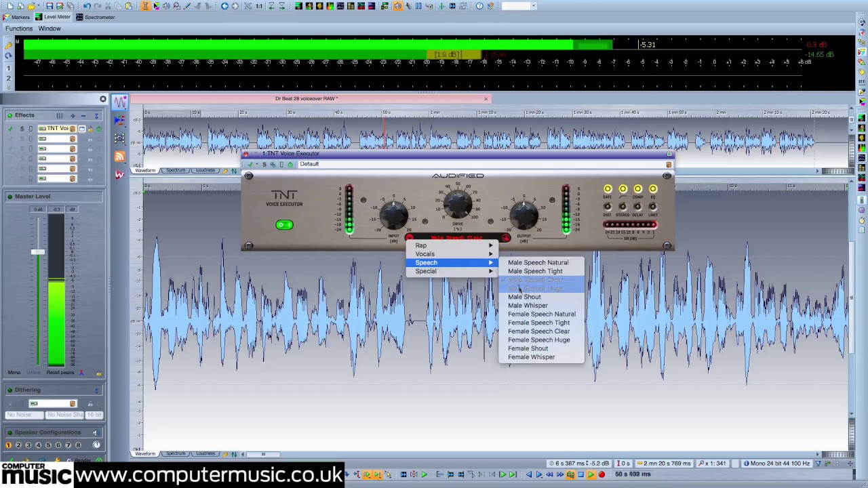
Task: Expand the Vocals preset submenu
Action: click(453, 254)
